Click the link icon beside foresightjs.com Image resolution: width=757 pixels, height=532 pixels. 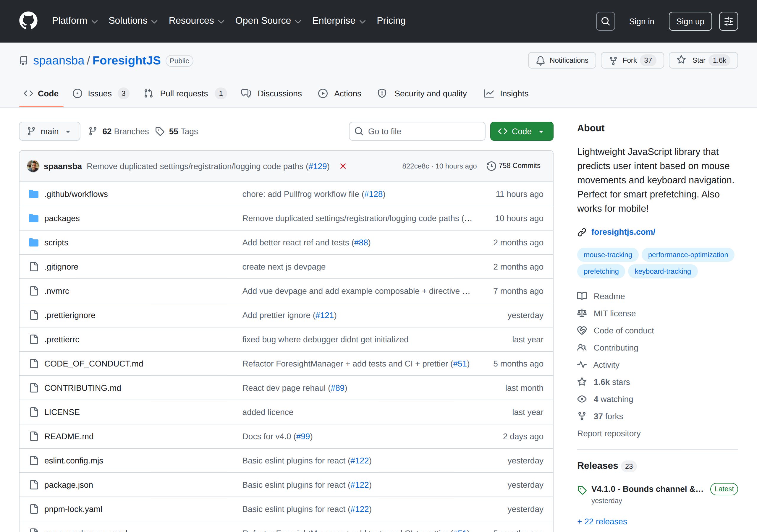click(x=582, y=232)
